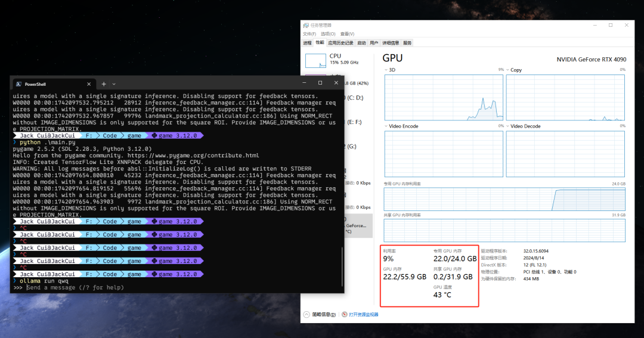Open the 打开资源监视器 link
Viewport: 644px width, 338px height.
pos(364,315)
